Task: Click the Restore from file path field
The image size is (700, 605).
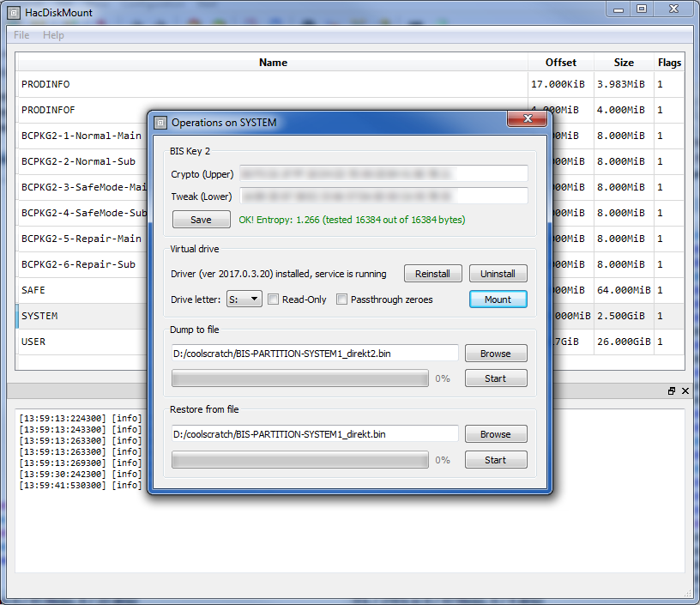Action: [x=314, y=434]
